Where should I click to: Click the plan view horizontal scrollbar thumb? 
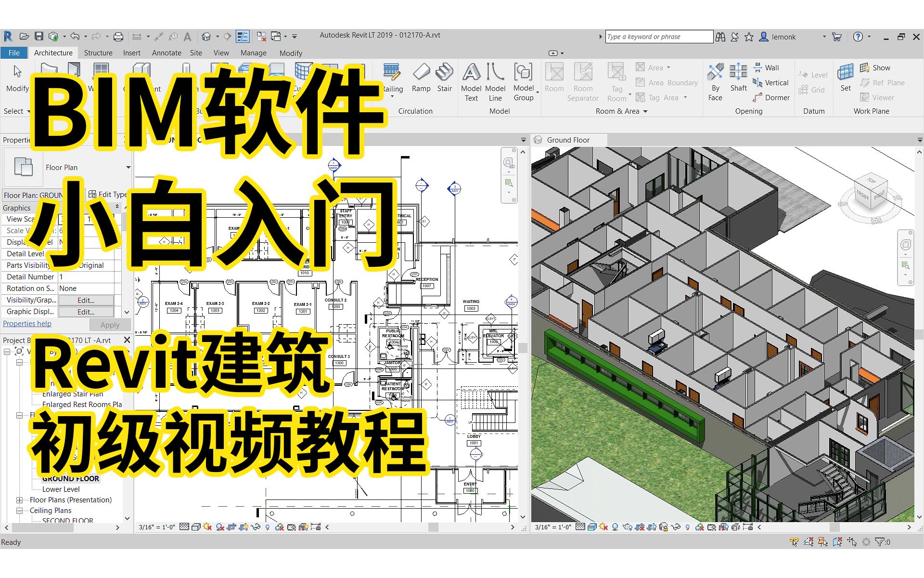(433, 527)
